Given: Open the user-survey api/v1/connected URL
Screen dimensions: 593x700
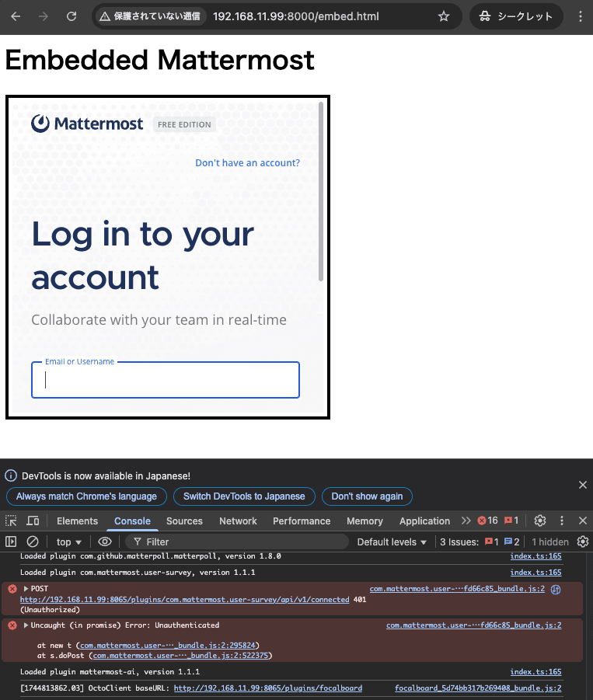Looking at the screenshot, I should click(184, 600).
